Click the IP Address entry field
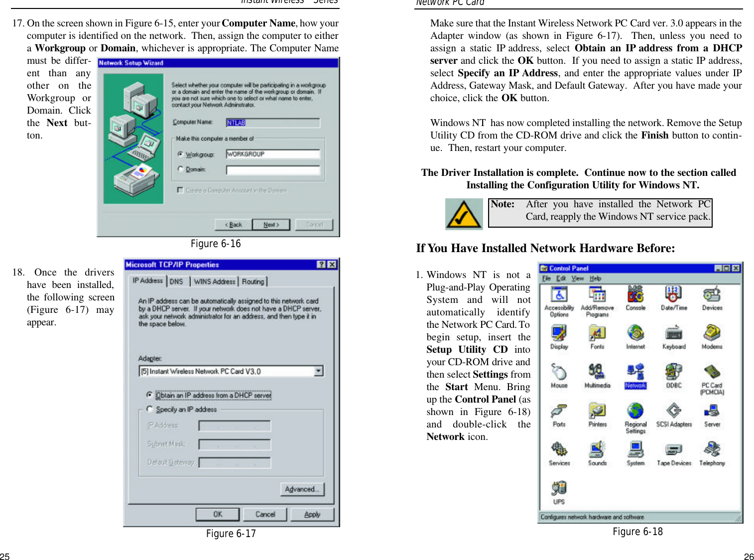 [235, 425]
